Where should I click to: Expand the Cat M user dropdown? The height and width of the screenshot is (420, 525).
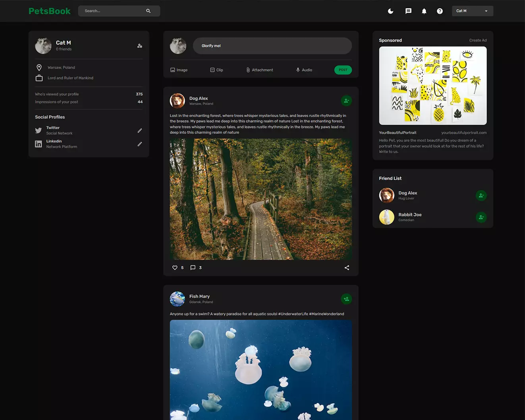coord(472,11)
